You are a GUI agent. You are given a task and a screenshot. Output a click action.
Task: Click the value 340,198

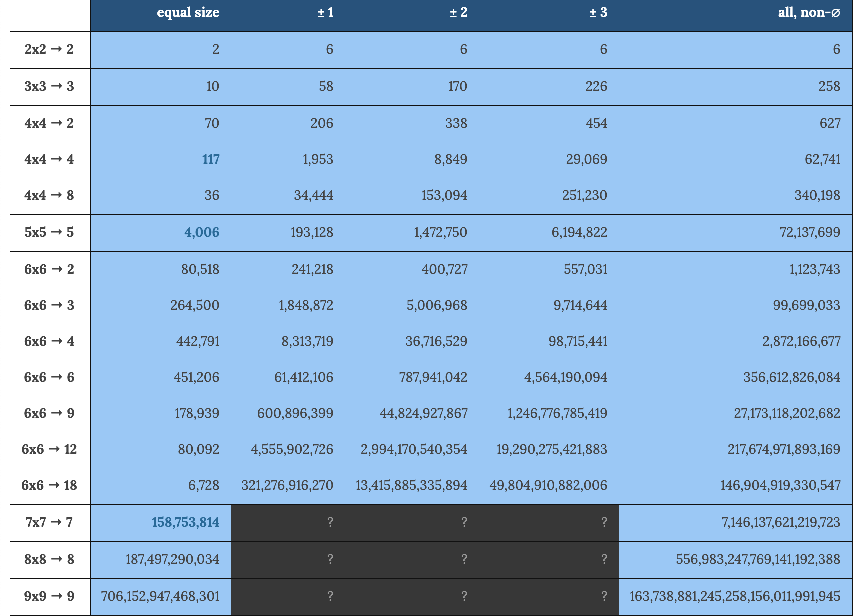click(x=818, y=195)
